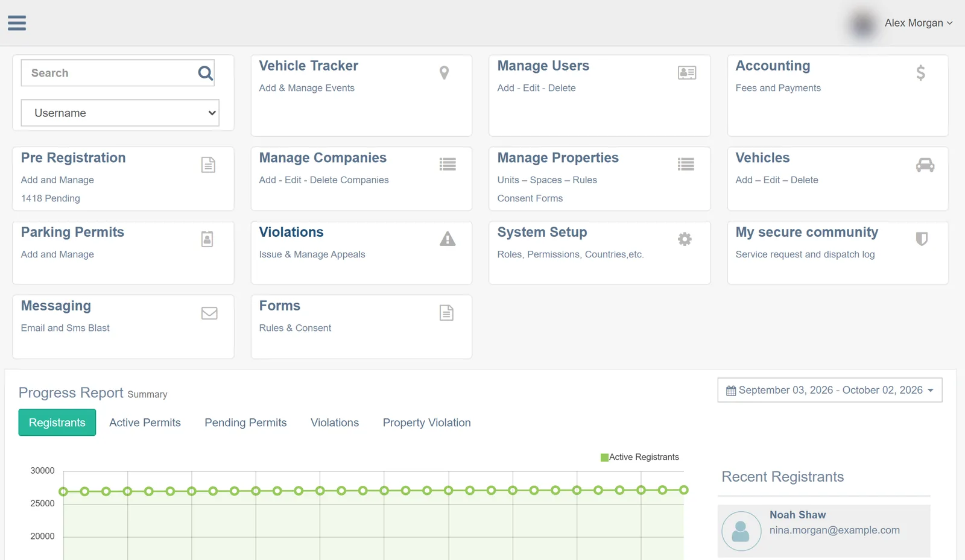This screenshot has height=560, width=965.
Task: Click the Manage Users ID card icon
Action: (687, 73)
